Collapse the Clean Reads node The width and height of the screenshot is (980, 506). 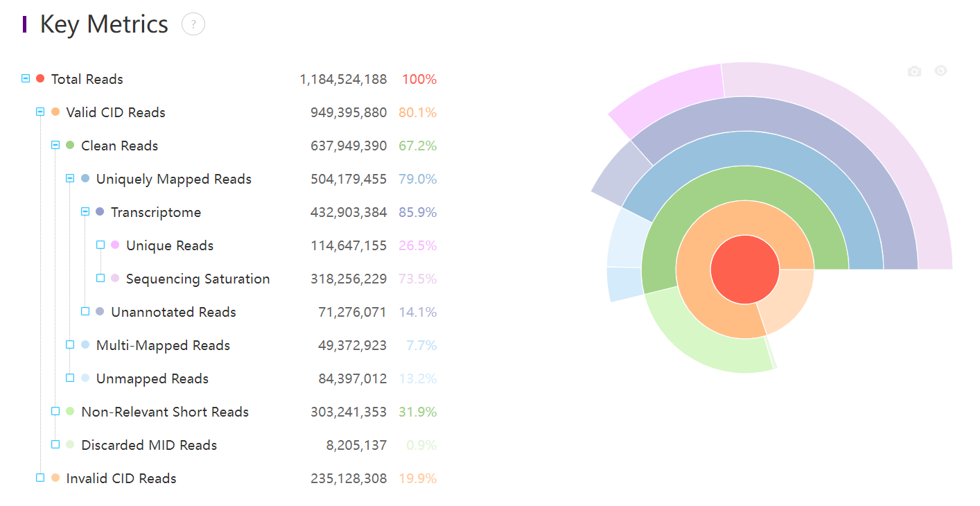point(55,145)
